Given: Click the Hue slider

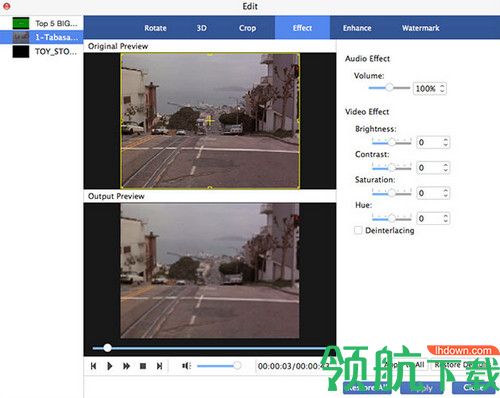Looking at the screenshot, I should [392, 218].
